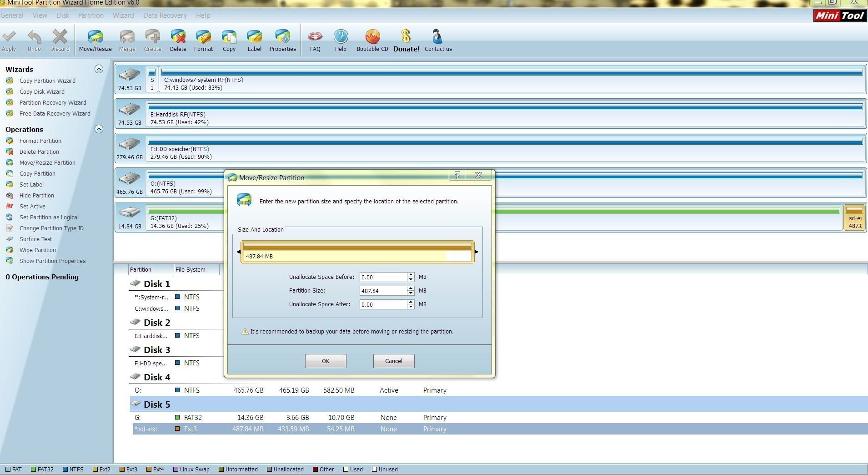Click the Contact us icon
The height and width of the screenshot is (475, 868).
click(x=437, y=36)
